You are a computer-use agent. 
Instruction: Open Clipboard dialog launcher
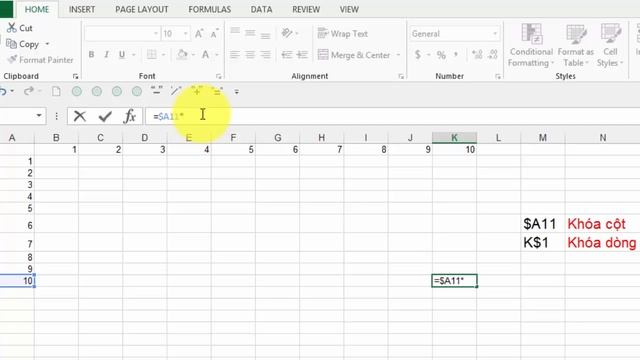click(75, 76)
